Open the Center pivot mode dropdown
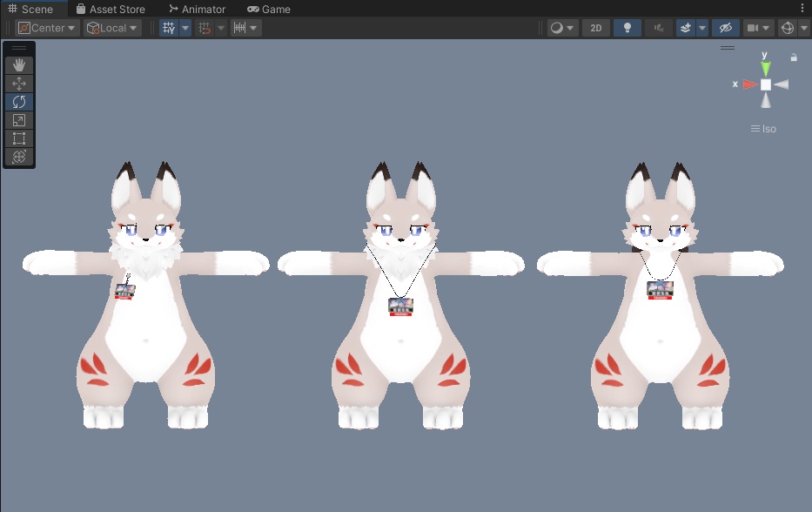Viewport: 812px width, 512px height. click(47, 28)
